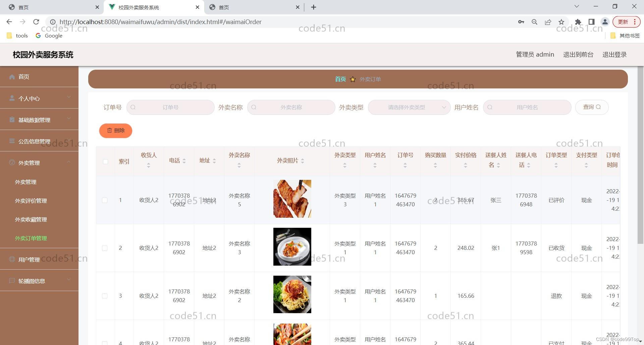644x345 pixels.
Task: Open the extensions puzzle icon
Action: (578, 22)
